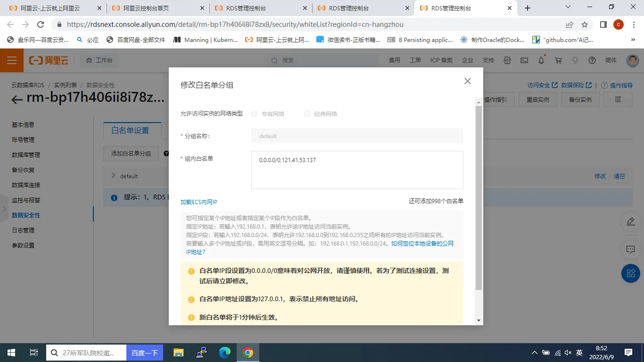Click the dialog scrollbar down arrow
Screen dimensions: 644x362
point(479,321)
